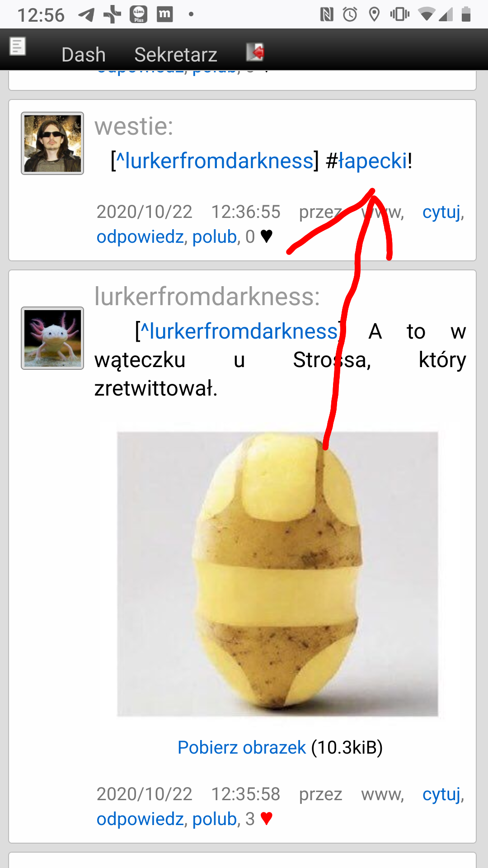Image resolution: width=488 pixels, height=868 pixels.
Task: Tap the location pin status icon
Action: [x=374, y=14]
